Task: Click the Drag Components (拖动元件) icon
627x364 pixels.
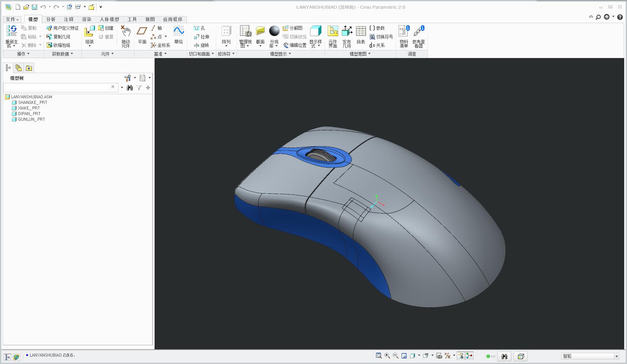Action: click(125, 36)
